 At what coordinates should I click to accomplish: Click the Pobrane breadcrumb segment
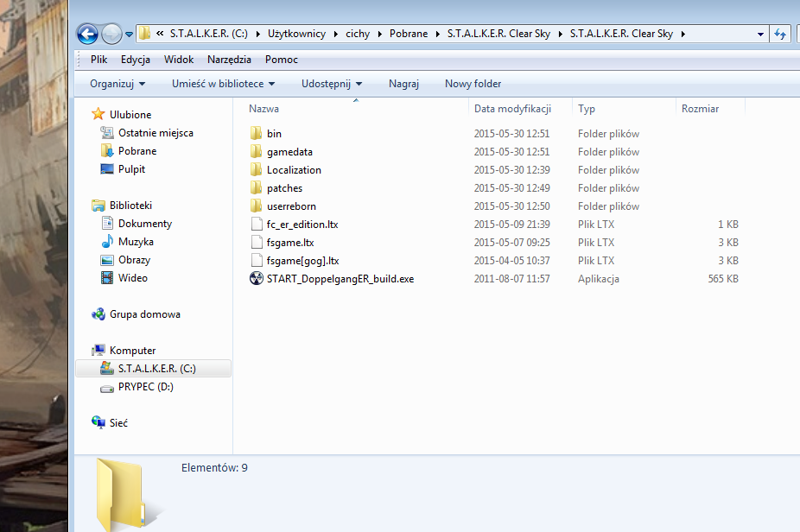409,34
